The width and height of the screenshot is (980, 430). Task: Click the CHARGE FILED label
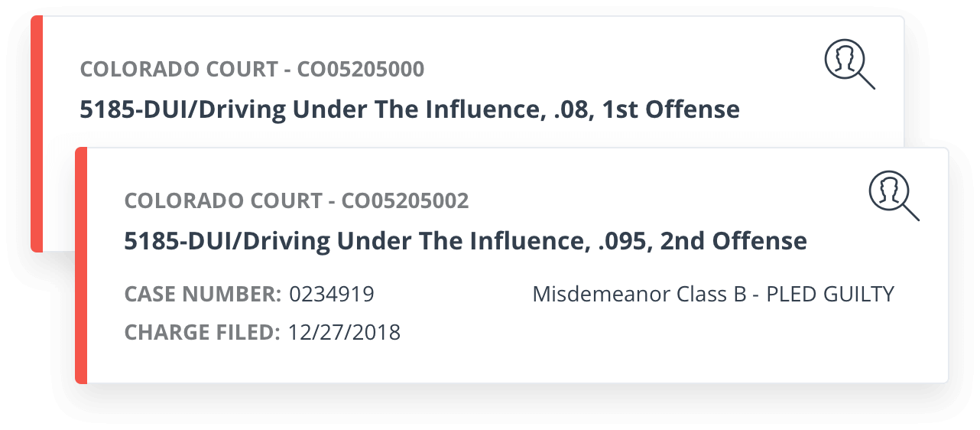(x=202, y=333)
